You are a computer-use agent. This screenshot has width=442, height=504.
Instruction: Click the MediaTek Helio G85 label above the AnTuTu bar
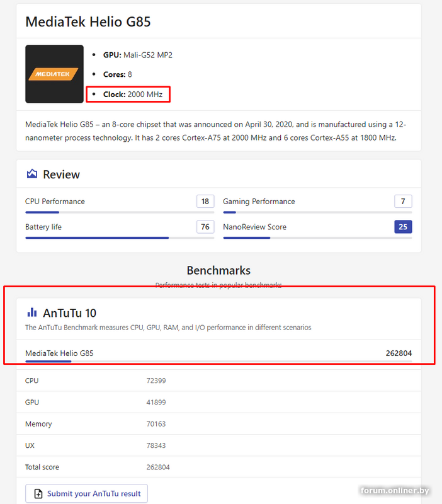(59, 353)
